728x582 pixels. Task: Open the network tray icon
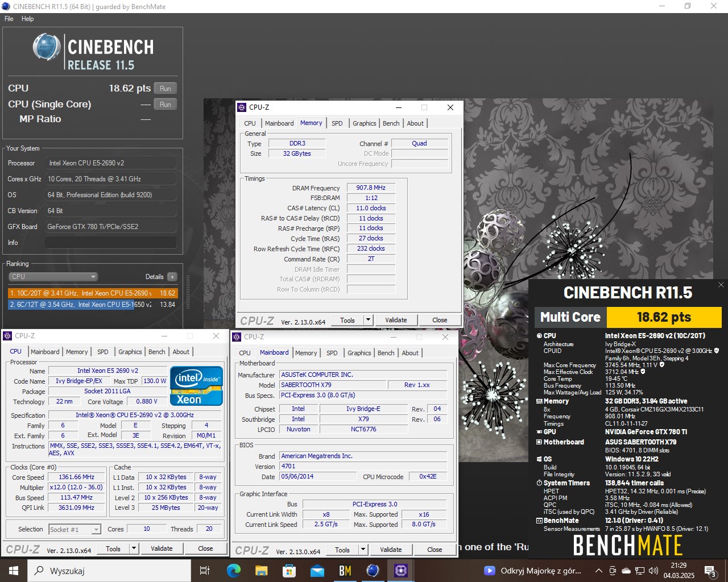click(x=640, y=571)
